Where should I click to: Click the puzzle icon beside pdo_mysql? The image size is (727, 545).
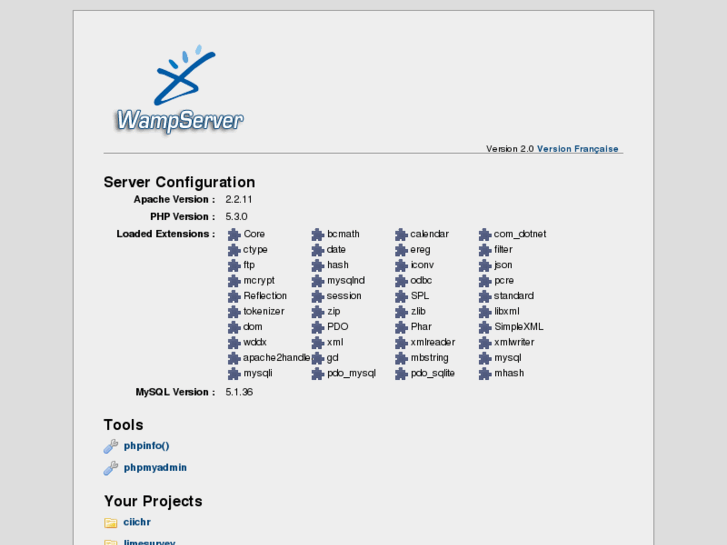(318, 373)
